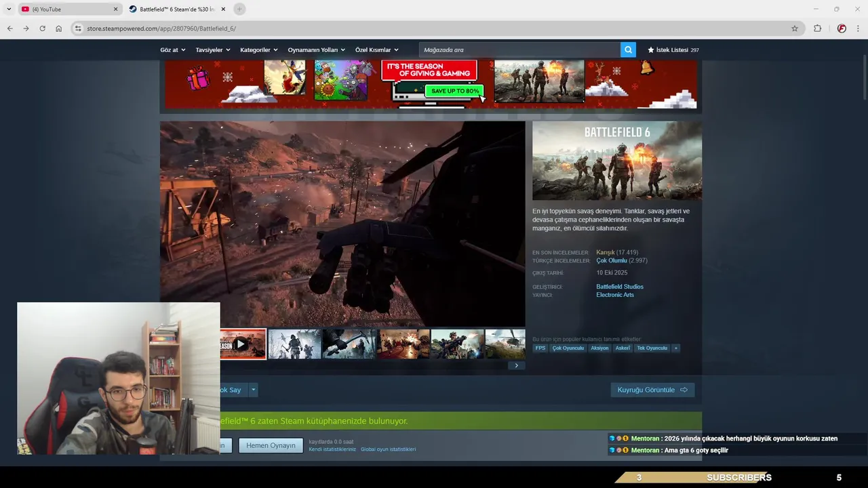Click the Tek Oyunculu tag
This screenshot has width=868, height=488.
[652, 348]
